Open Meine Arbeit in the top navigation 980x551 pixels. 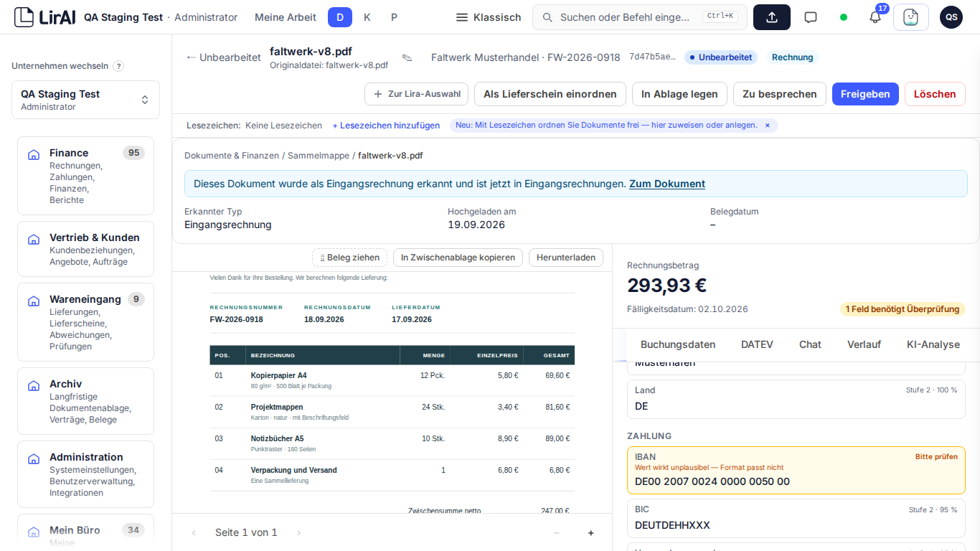[x=286, y=17]
